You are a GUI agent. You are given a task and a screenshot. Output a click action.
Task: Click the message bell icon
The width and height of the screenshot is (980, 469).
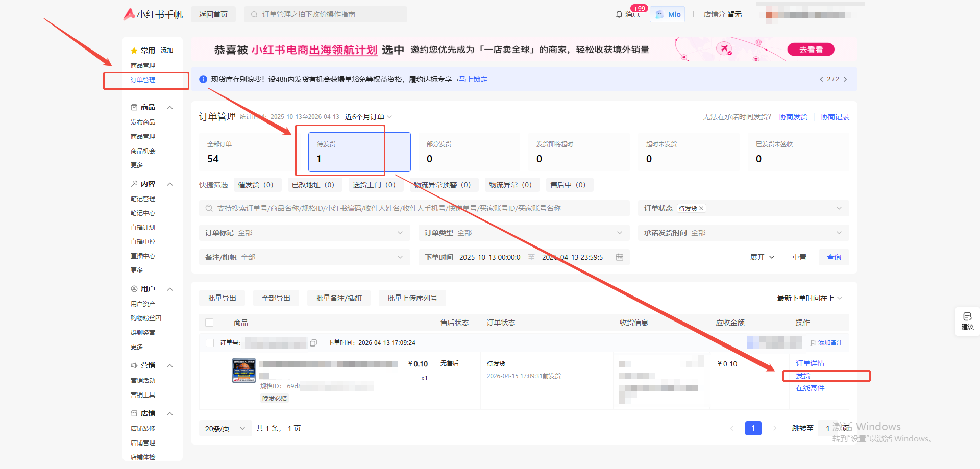pos(619,14)
